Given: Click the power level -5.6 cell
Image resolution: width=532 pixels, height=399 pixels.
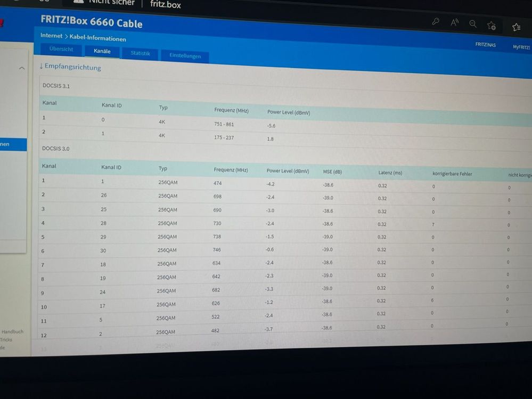Looking at the screenshot, I should (271, 126).
